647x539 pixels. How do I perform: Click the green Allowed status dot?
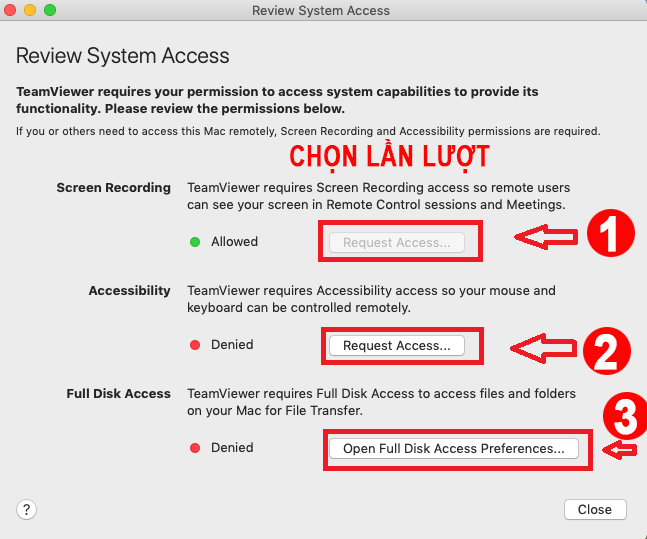tap(195, 242)
